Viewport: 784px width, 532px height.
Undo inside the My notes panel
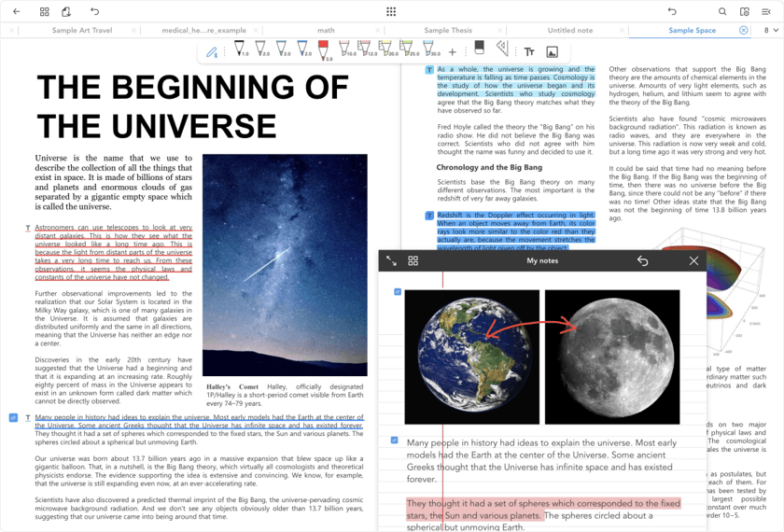pos(642,260)
